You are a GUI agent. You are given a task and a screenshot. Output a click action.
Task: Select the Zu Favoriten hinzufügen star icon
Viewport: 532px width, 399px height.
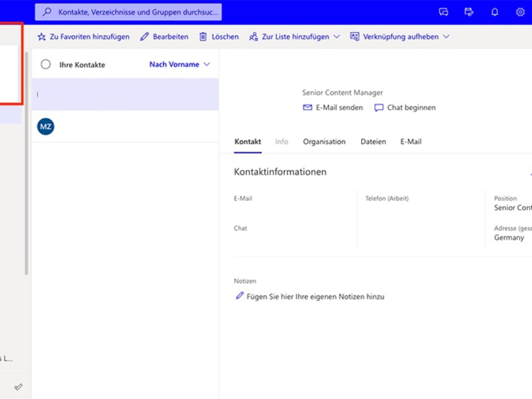[42, 36]
